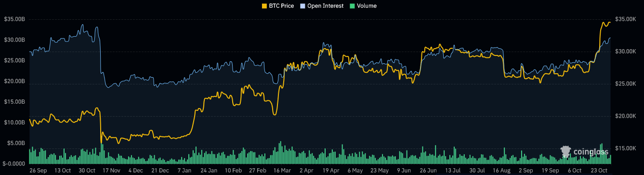This screenshot has height=175, width=644.
Task: Click the yellow BTC Price color swatch
Action: pos(264,6)
